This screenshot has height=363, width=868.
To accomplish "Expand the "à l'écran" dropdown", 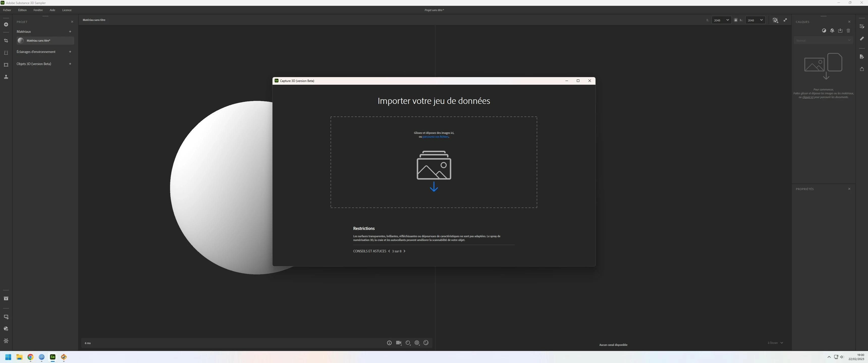I will tap(775, 343).
